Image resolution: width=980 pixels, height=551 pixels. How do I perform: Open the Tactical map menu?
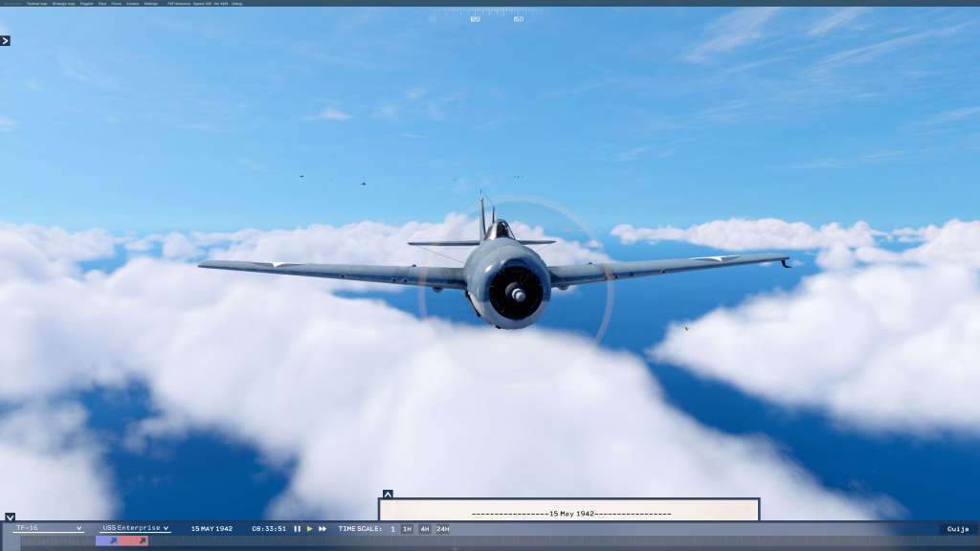point(37,3)
